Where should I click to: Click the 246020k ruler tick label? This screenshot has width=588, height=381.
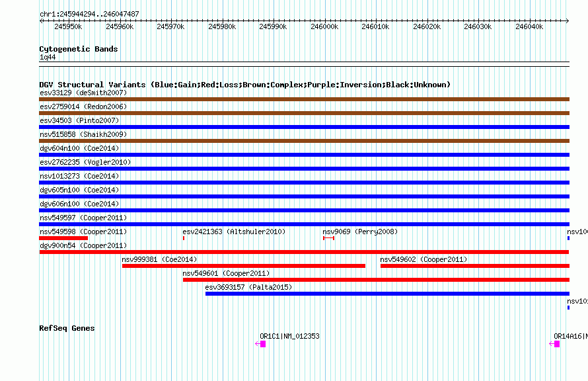click(427, 26)
